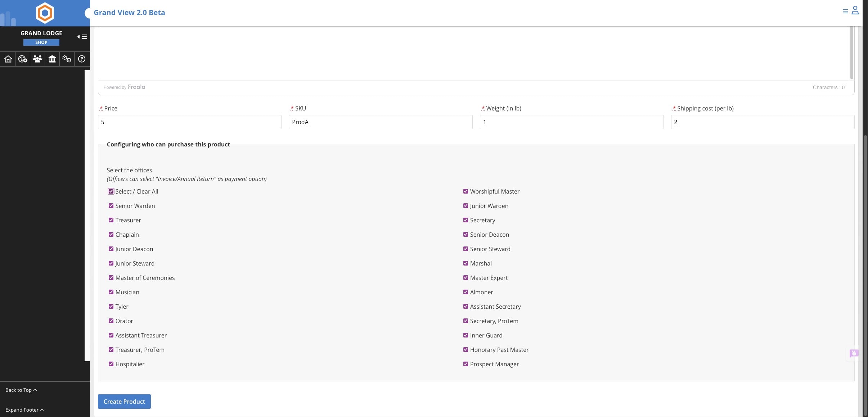Click the Grand View 2.0 Beta title
868x417 pixels.
click(x=129, y=13)
